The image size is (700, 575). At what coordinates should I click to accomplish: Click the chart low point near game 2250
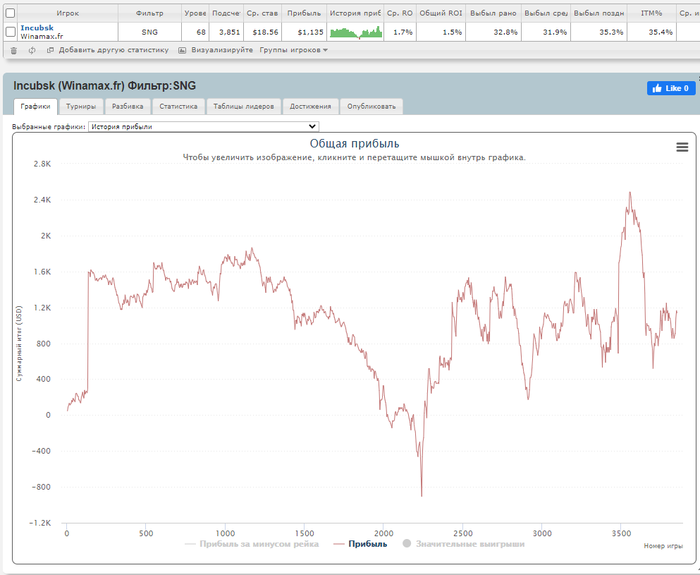tap(421, 495)
